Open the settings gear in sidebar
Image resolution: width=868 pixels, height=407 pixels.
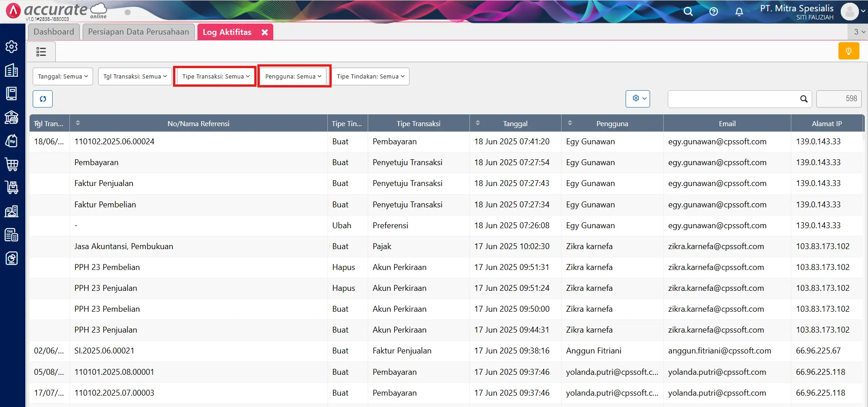11,47
